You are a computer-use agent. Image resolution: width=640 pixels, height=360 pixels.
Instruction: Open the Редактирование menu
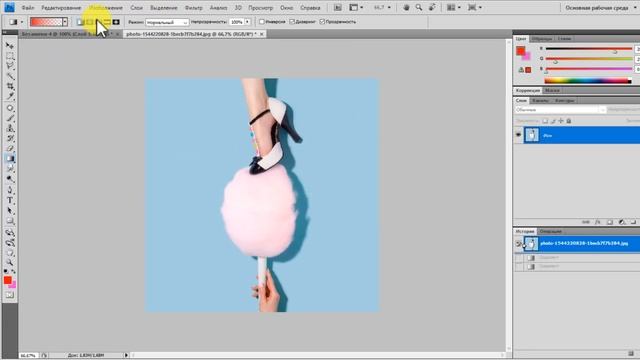point(61,8)
